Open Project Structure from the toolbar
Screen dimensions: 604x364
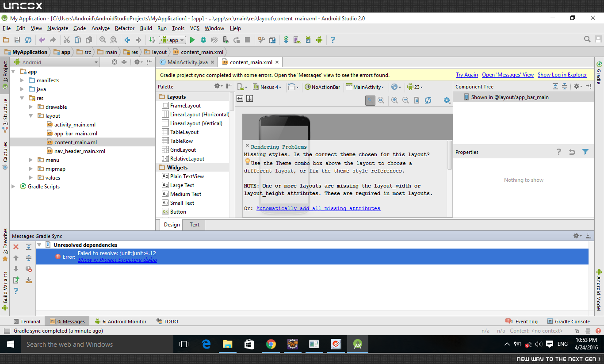(x=272, y=40)
